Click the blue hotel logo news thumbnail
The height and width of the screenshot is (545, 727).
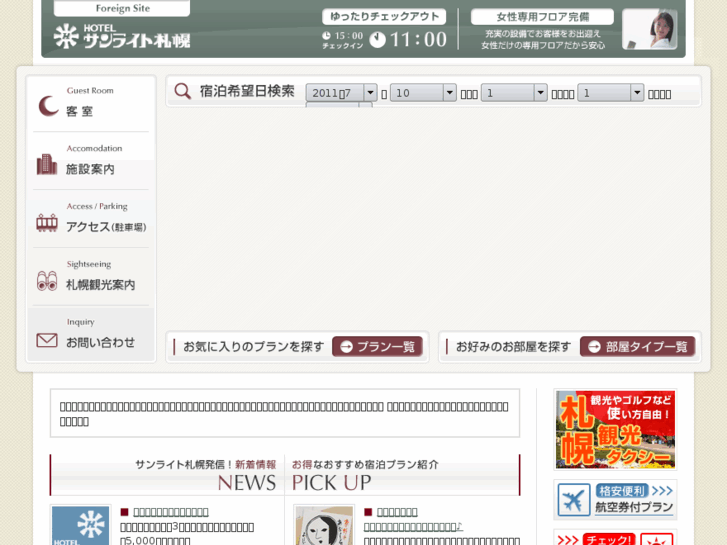tap(80, 526)
